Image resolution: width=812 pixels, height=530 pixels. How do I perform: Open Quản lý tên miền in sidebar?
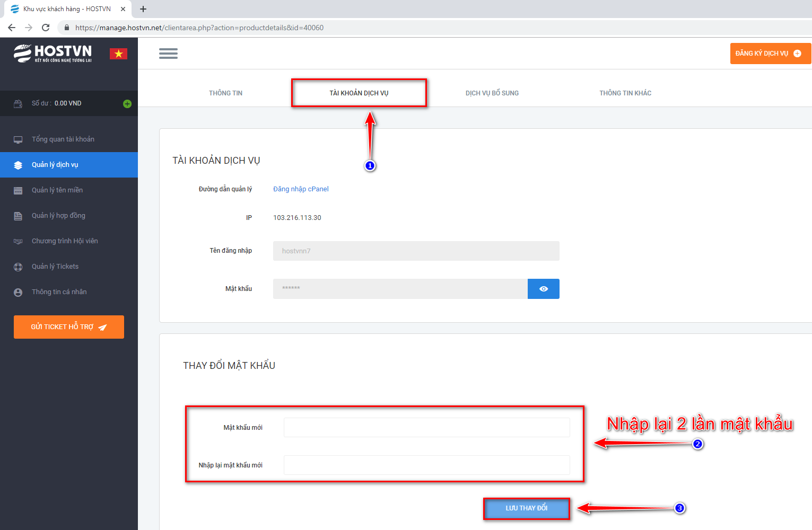click(57, 190)
